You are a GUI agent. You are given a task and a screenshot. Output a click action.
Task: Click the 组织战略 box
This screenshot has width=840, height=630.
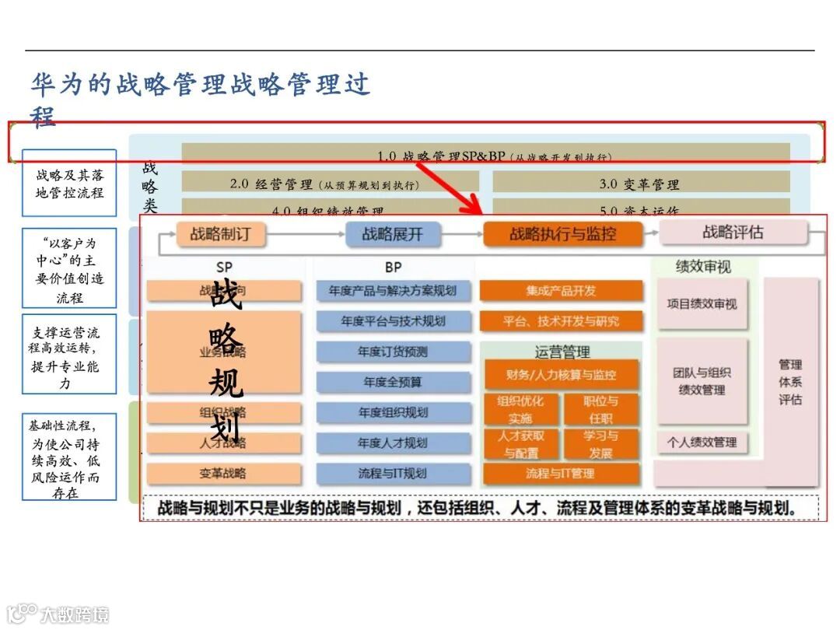point(224,412)
